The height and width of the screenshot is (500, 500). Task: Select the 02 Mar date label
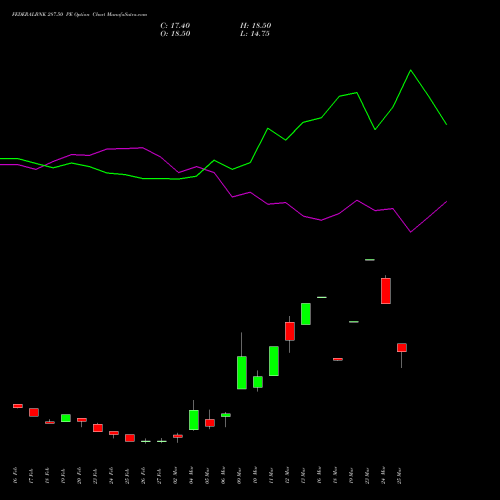[175, 476]
